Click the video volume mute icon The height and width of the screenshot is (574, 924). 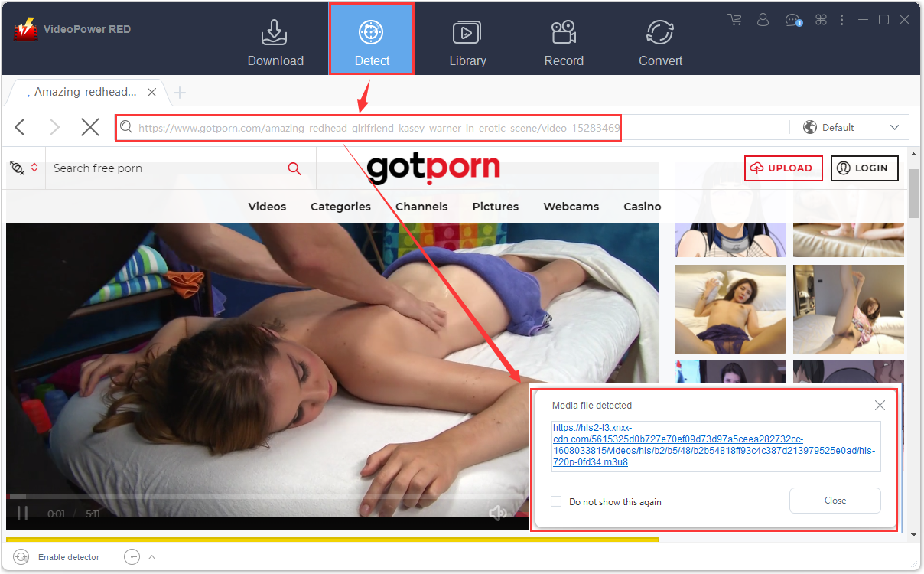(498, 513)
